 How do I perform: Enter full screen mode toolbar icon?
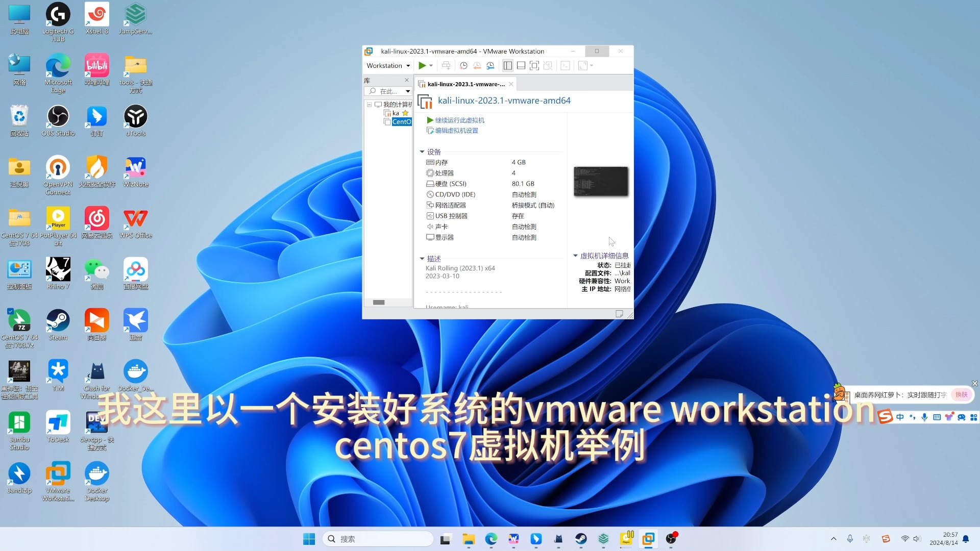coord(534,65)
